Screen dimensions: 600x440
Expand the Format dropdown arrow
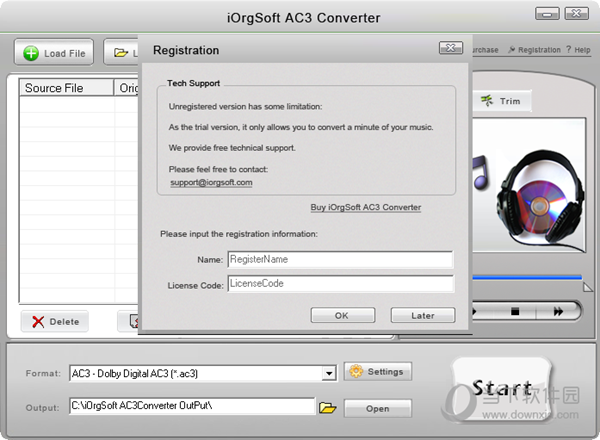click(x=329, y=373)
